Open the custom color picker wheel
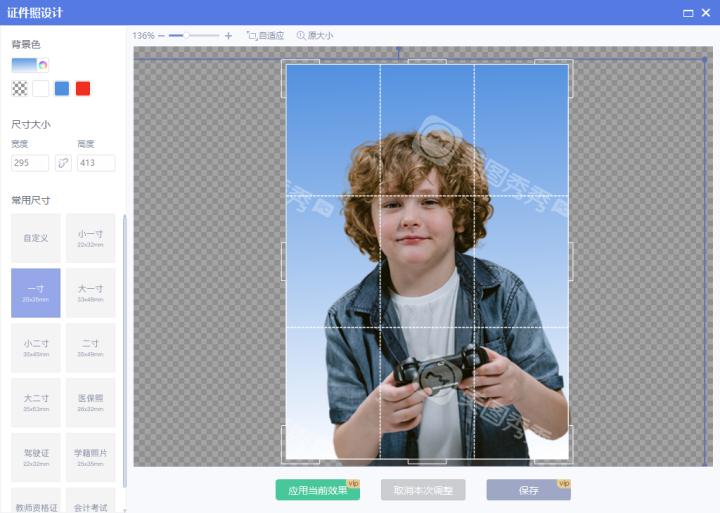The image size is (720, 513). point(43,65)
